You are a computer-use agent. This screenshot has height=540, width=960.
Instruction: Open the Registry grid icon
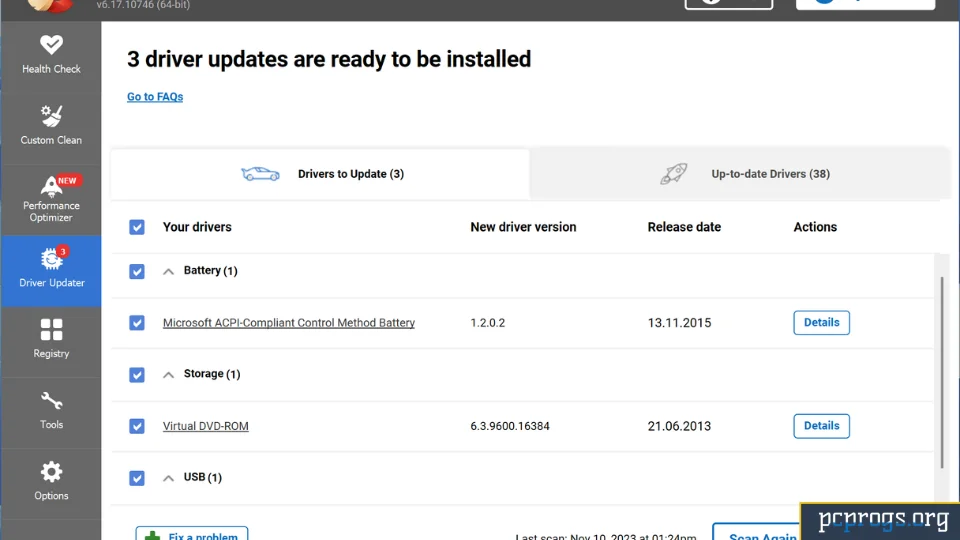point(51,329)
